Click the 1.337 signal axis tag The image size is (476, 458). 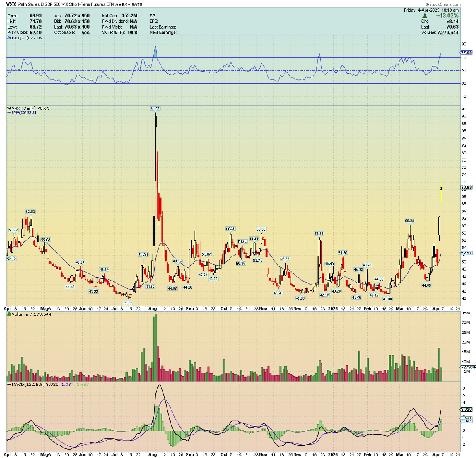(466, 421)
